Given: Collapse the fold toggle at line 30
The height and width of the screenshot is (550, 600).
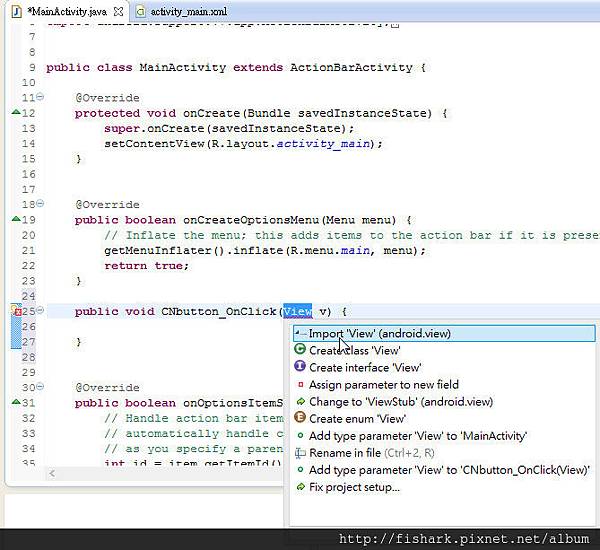Looking at the screenshot, I should 40,387.
